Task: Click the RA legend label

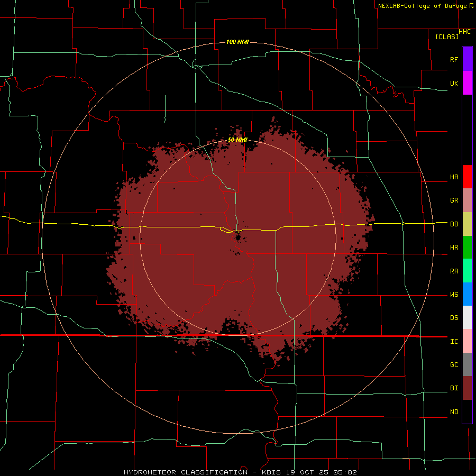Action: pos(454,271)
